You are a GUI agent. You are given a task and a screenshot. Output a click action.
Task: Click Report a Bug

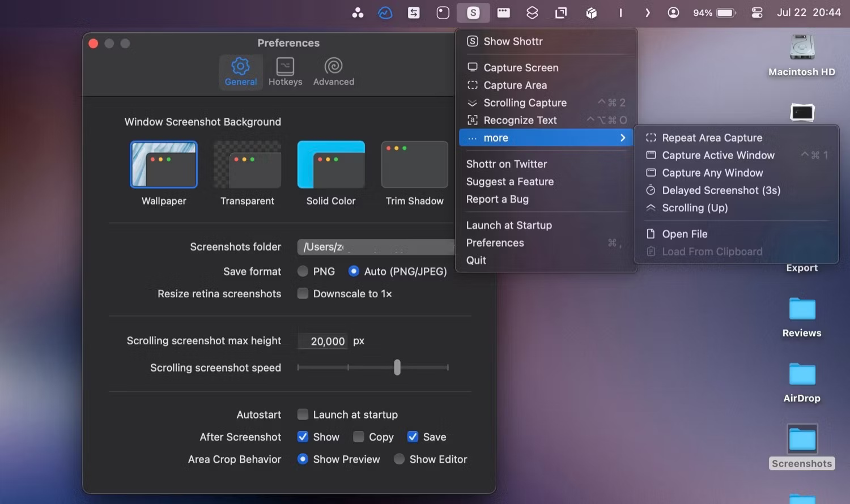(498, 199)
